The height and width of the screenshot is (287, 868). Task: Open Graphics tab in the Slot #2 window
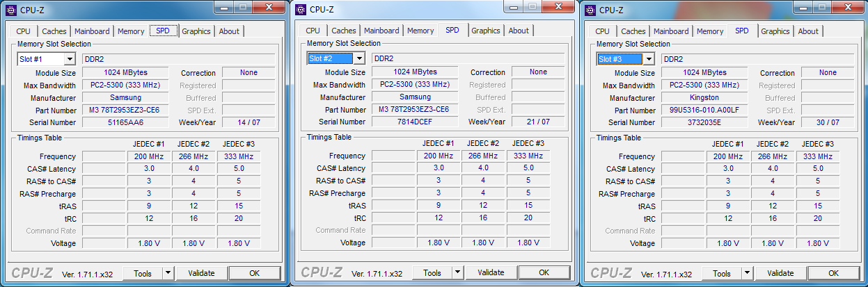(x=486, y=31)
